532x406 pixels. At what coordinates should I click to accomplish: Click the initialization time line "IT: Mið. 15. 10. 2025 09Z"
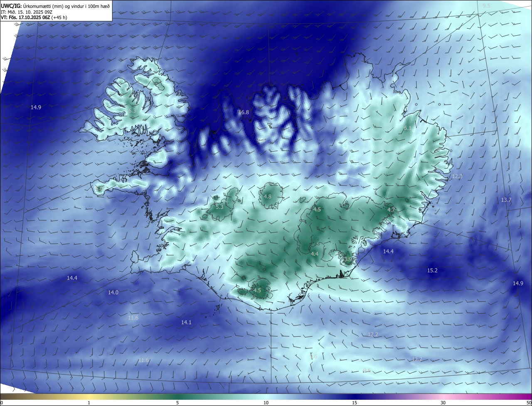[x=26, y=12]
